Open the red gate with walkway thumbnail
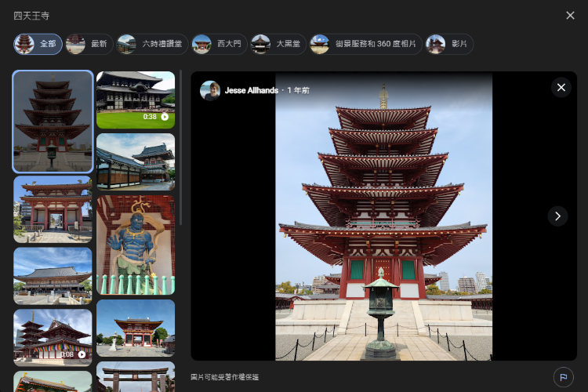 click(x=53, y=209)
